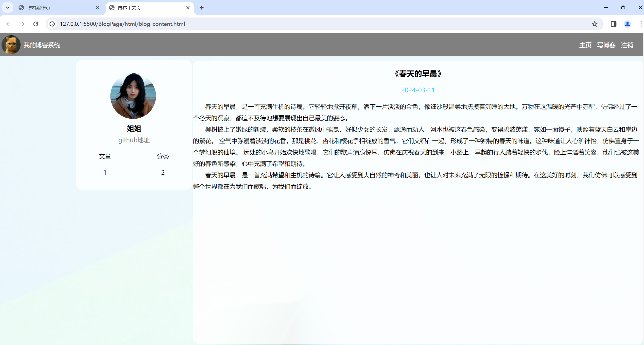
Task: Go forward to next page
Action: pyautogui.click(x=22, y=24)
